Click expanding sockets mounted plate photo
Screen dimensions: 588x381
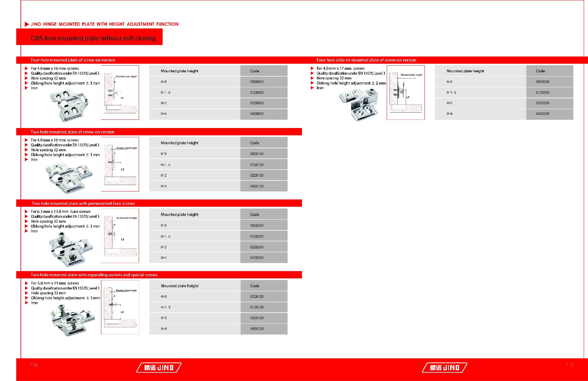[72, 320]
